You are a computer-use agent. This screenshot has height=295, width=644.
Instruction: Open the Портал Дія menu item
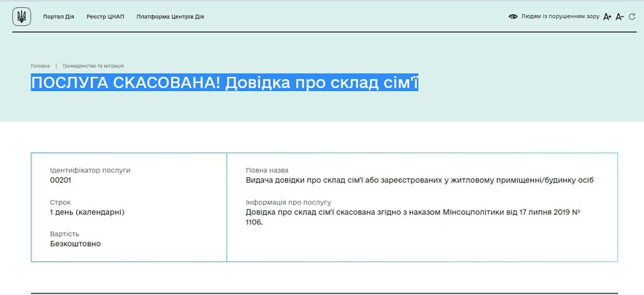pos(59,16)
